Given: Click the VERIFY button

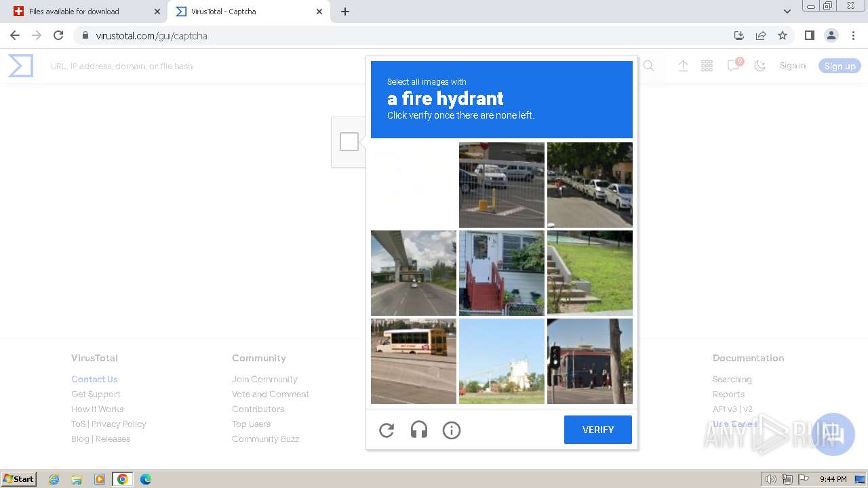Looking at the screenshot, I should tap(598, 430).
